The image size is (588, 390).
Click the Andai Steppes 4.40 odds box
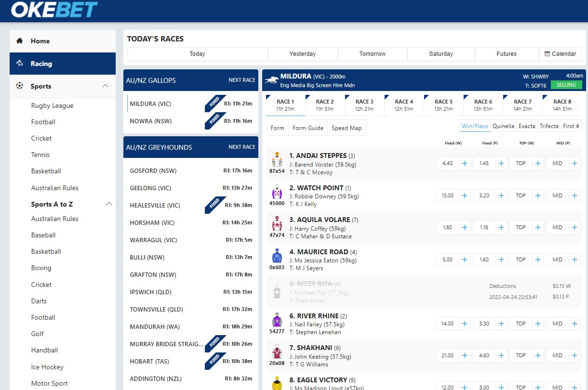447,163
